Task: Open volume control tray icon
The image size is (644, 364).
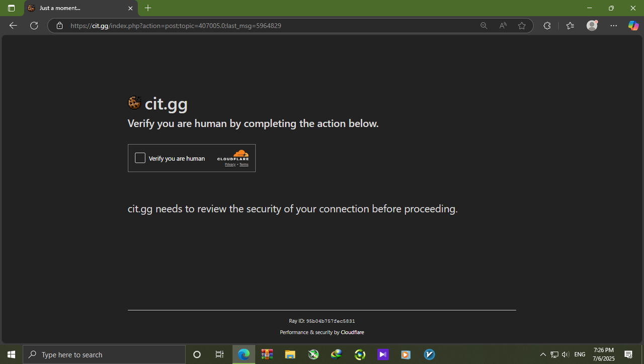Action: [x=565, y=354]
